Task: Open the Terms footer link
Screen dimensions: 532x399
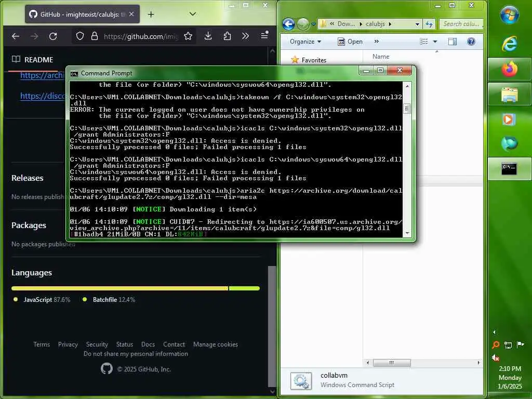Action: pos(42,344)
